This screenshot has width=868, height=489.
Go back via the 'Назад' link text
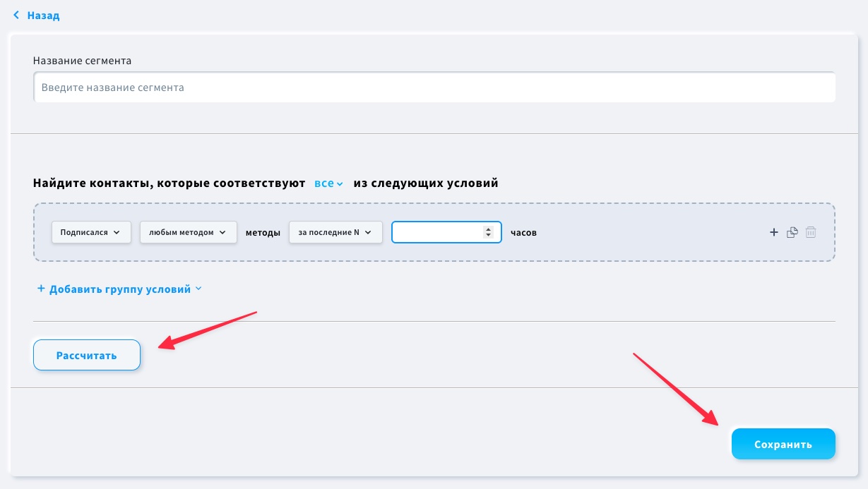click(44, 16)
